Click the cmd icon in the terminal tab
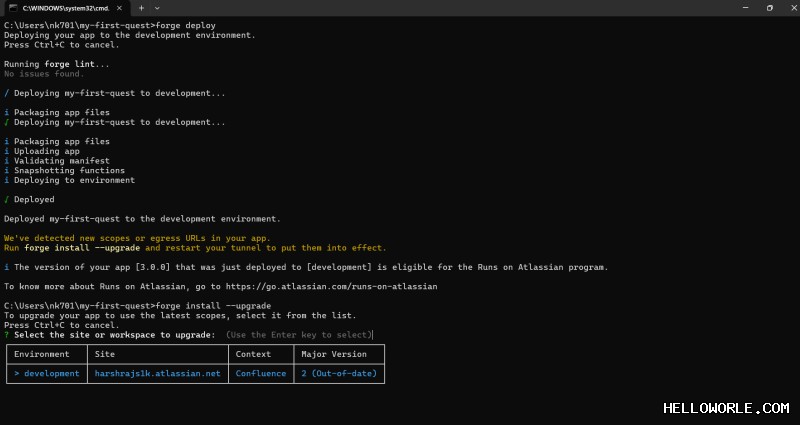Screen dimensions: 800x425 coord(13,8)
